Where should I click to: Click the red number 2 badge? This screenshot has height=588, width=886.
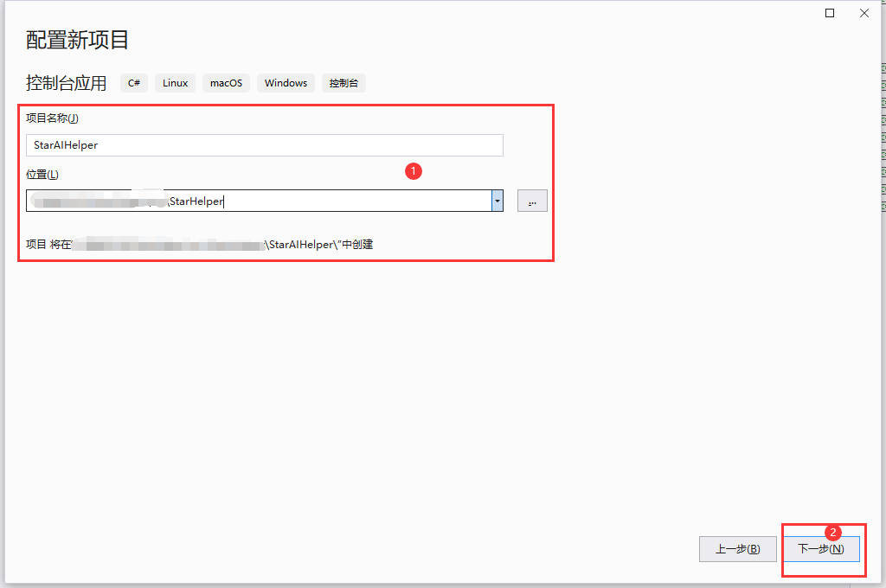pyautogui.click(x=832, y=532)
